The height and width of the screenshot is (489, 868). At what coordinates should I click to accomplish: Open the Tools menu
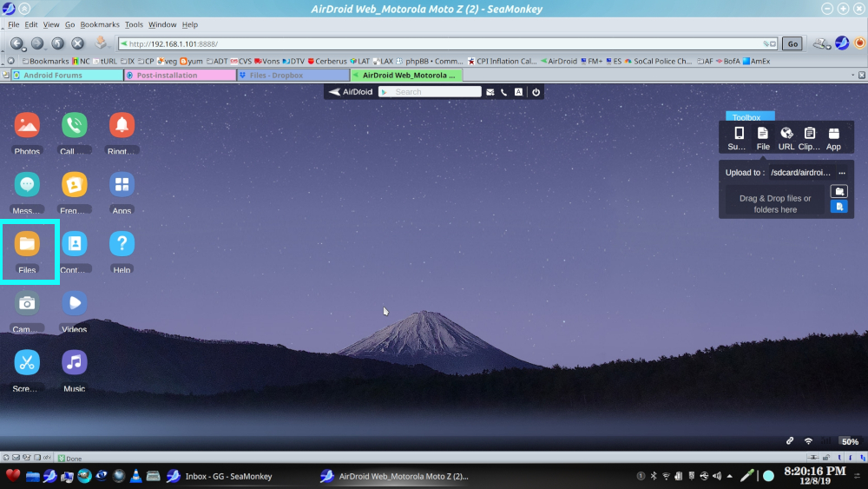(x=134, y=24)
